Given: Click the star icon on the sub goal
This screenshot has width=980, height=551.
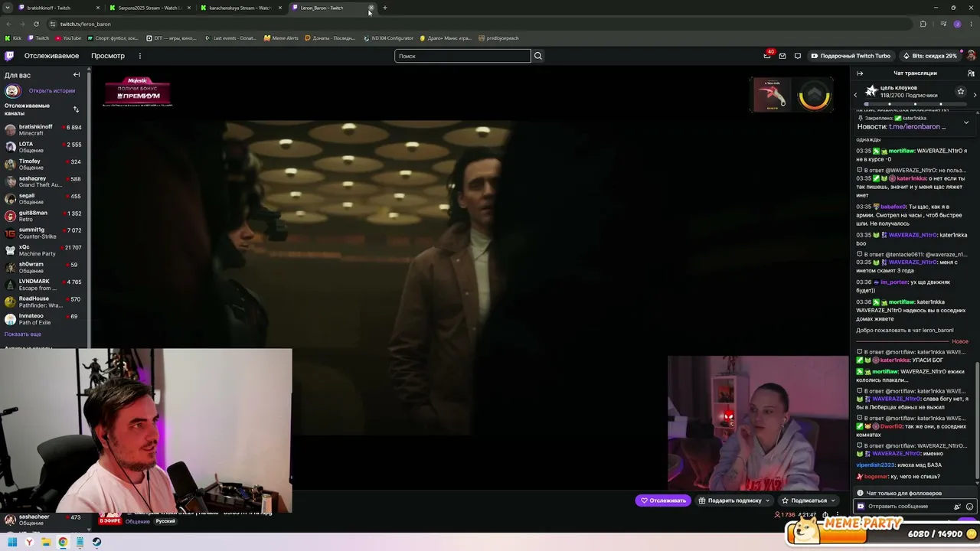Looking at the screenshot, I should point(961,92).
